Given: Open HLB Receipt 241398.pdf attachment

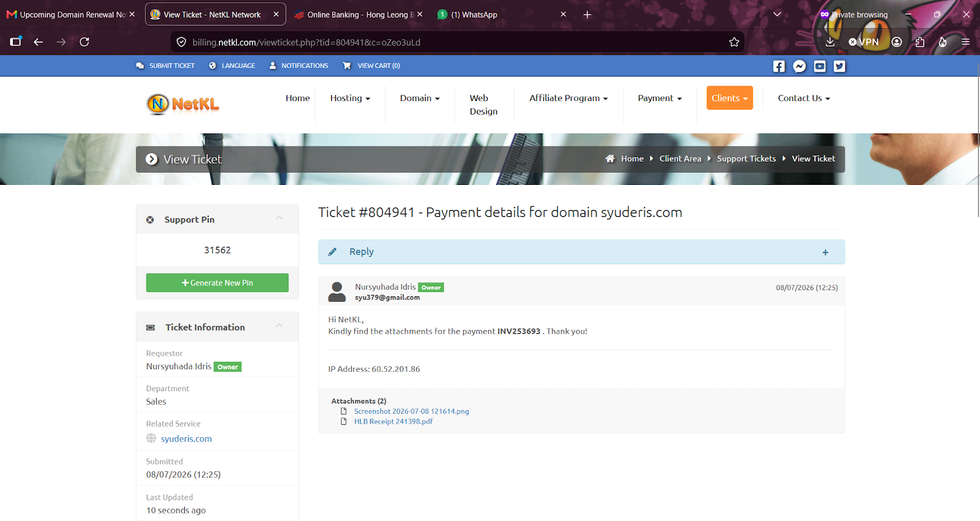Looking at the screenshot, I should tap(393, 421).
